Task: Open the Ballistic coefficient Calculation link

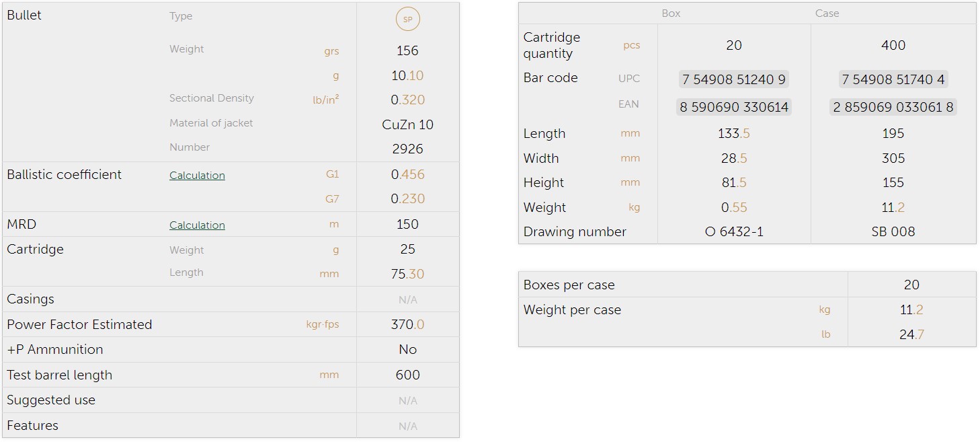Action: 197,176
